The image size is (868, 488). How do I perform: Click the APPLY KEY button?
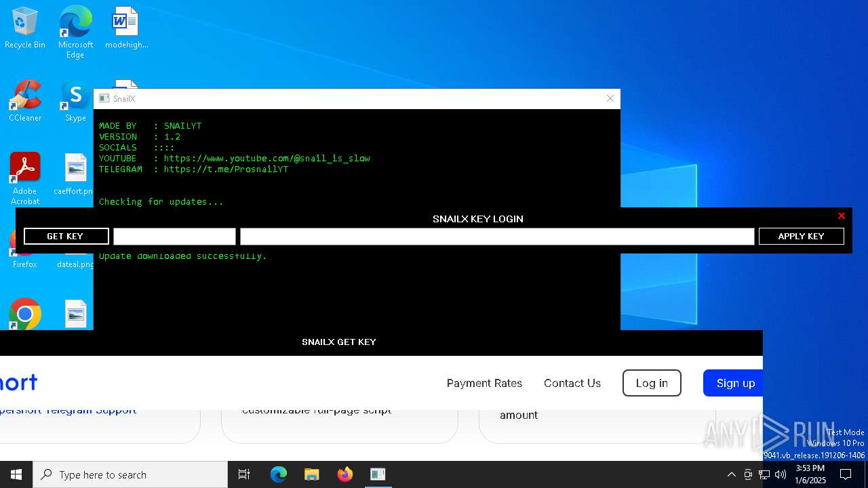tap(801, 236)
